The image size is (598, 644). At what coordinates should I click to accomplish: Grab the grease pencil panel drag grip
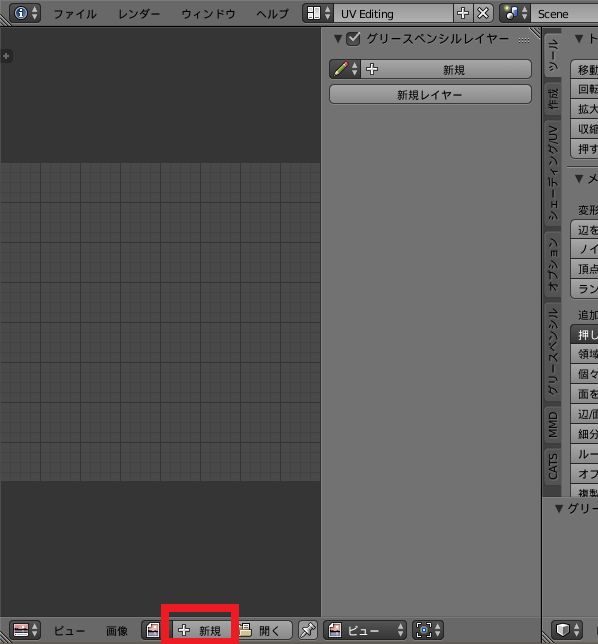(524, 40)
